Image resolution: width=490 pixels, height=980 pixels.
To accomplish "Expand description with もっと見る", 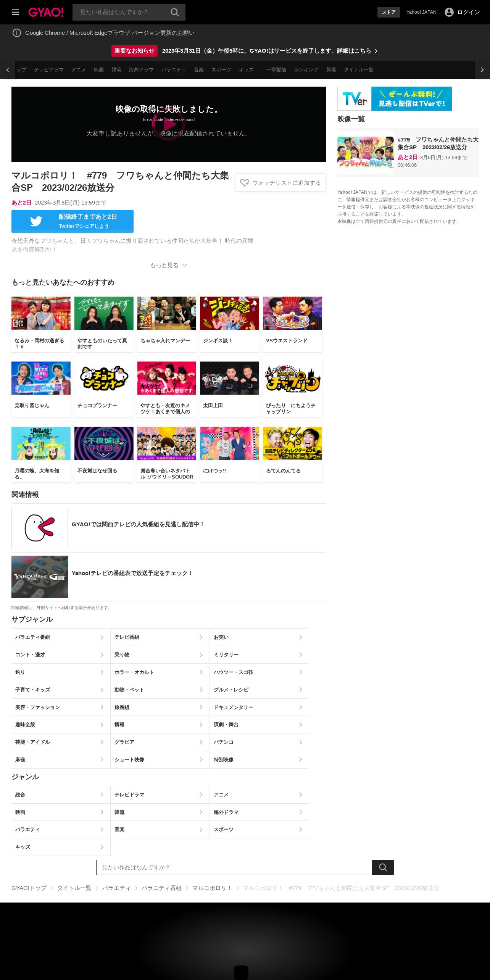I will (x=169, y=265).
